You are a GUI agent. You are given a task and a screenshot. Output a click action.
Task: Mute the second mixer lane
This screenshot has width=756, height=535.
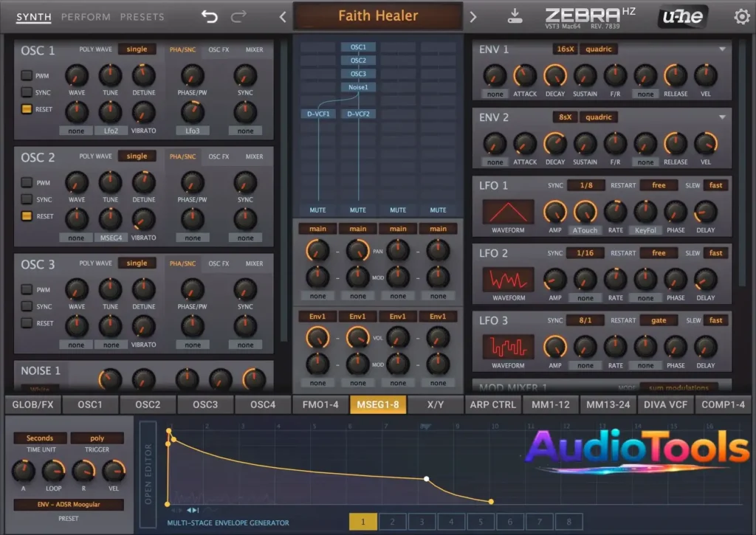[358, 210]
